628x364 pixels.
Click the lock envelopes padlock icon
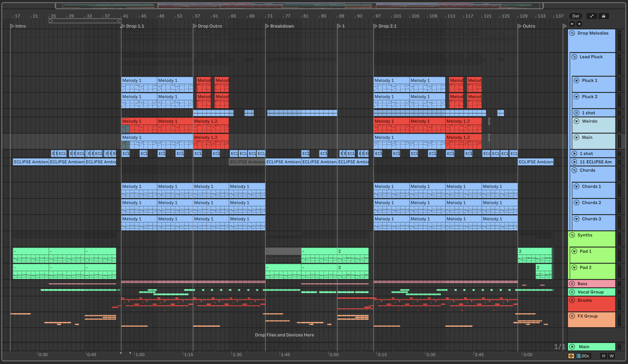[603, 16]
